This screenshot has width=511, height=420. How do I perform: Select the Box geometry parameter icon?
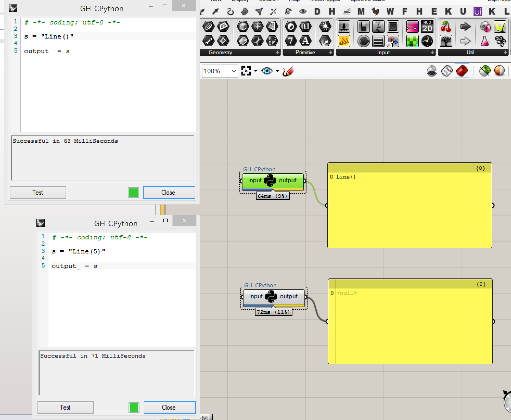(x=243, y=26)
